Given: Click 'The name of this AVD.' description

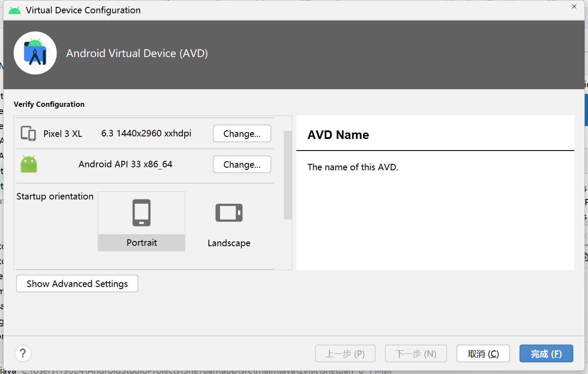Looking at the screenshot, I should click(x=353, y=167).
